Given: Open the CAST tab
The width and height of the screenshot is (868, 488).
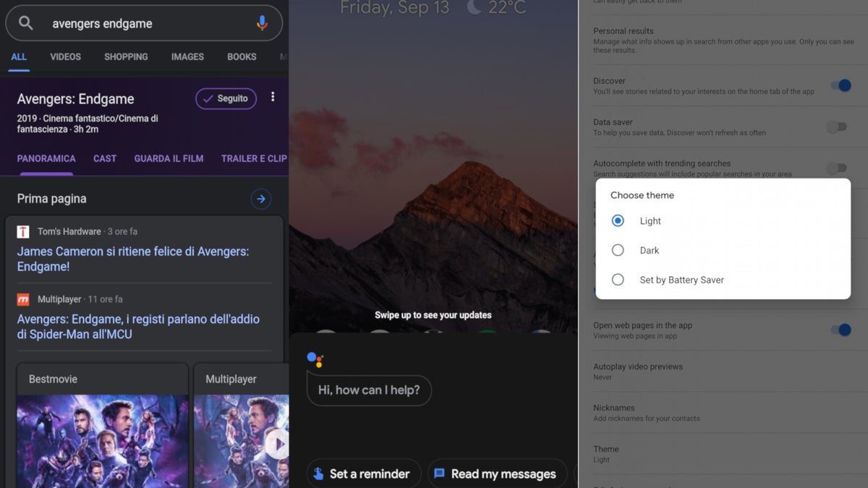Looking at the screenshot, I should click(105, 158).
